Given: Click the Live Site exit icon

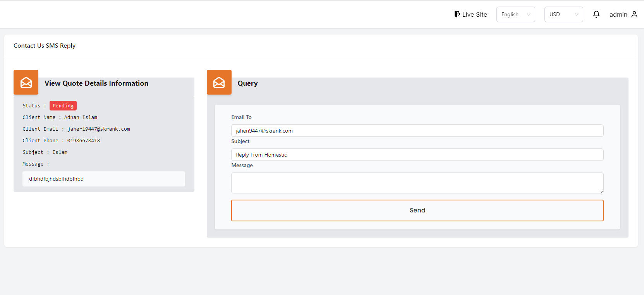Looking at the screenshot, I should coord(457,14).
